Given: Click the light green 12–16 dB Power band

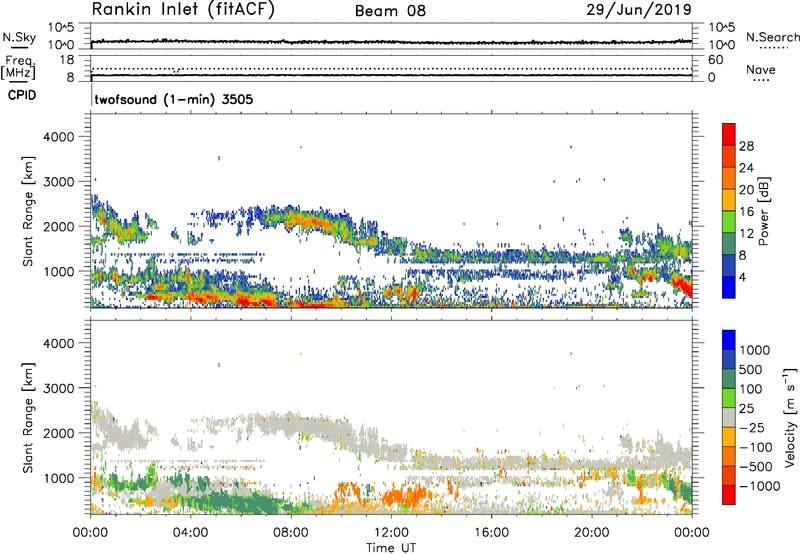Looking at the screenshot, I should [729, 222].
